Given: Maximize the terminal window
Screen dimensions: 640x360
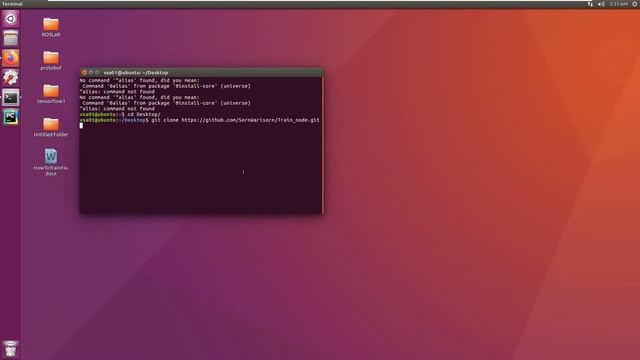Looking at the screenshot, I should (97, 72).
